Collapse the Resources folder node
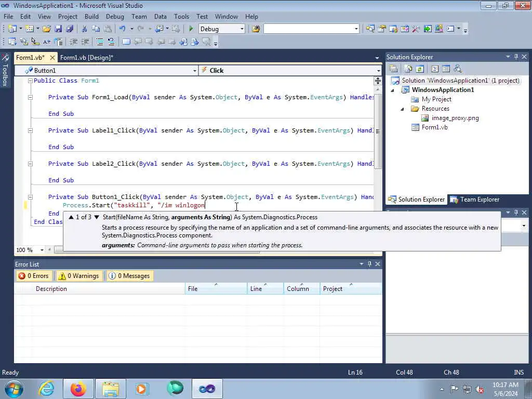This screenshot has height=399, width=532. point(403,109)
